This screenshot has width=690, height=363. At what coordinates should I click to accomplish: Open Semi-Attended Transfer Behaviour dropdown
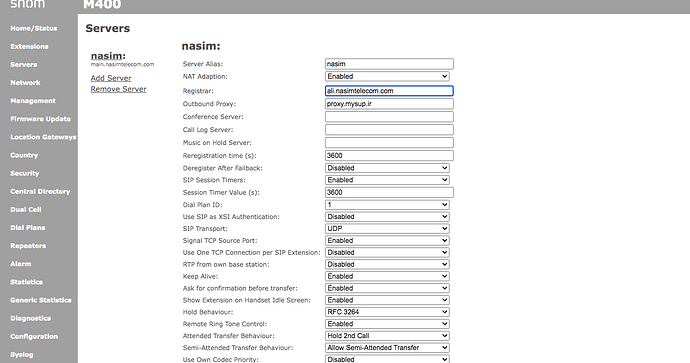(387, 347)
